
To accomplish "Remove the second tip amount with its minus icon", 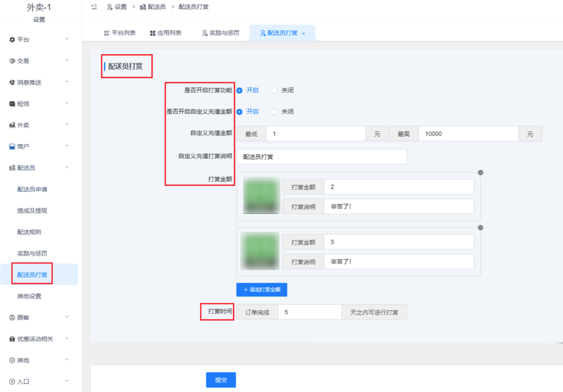I will (x=481, y=228).
